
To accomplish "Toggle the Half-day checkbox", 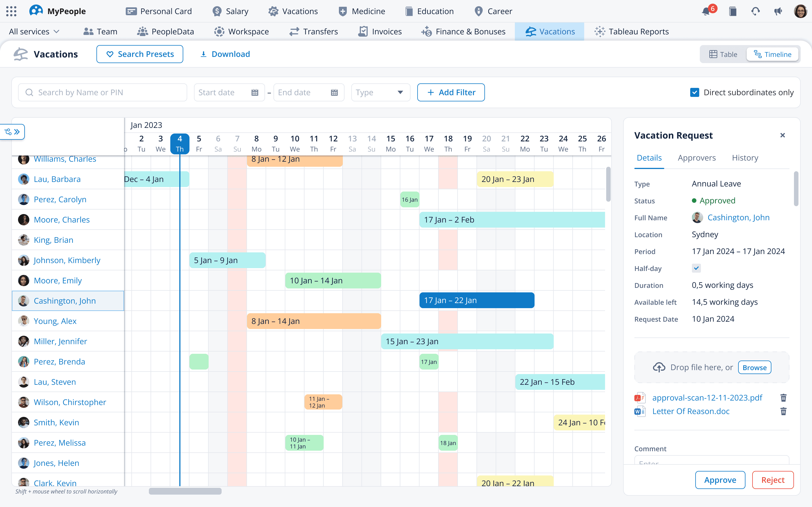I will click(696, 268).
